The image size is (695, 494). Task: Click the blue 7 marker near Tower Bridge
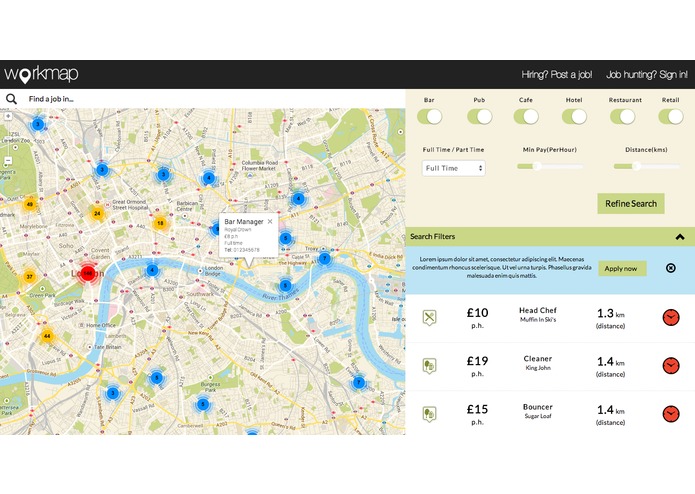coord(324,258)
